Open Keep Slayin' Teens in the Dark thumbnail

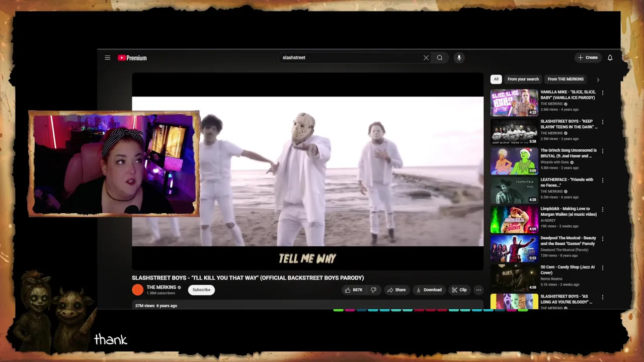coord(514,132)
